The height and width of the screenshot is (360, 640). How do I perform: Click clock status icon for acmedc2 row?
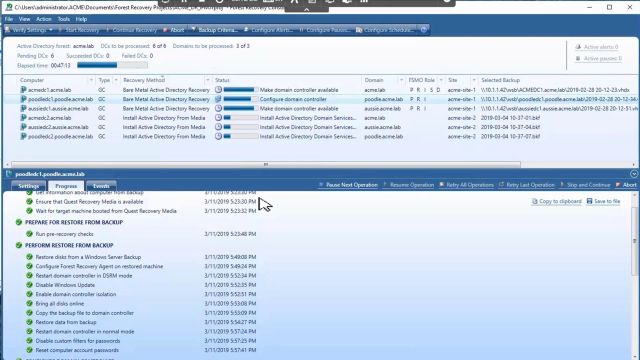(218, 118)
